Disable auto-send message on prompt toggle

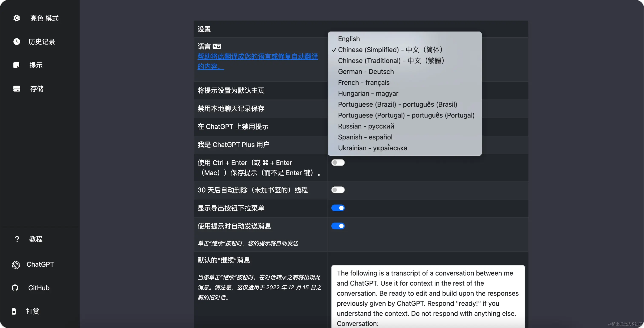[338, 226]
